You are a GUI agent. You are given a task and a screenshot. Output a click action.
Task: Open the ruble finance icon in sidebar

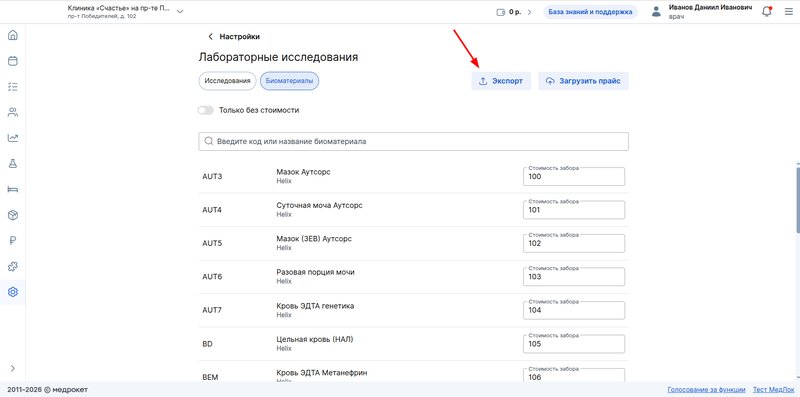click(13, 241)
